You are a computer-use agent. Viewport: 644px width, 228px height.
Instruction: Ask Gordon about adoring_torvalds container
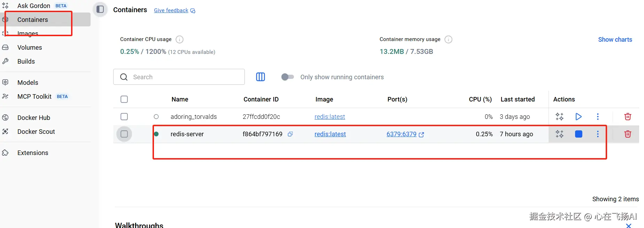[x=559, y=117]
